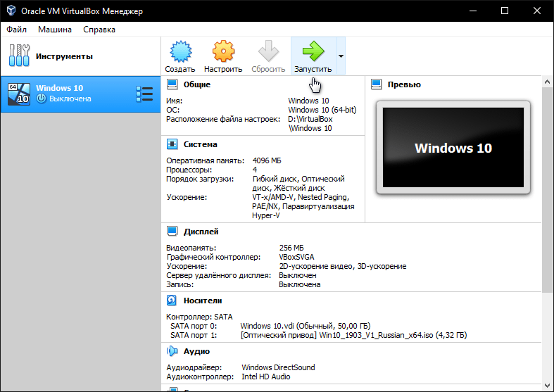Start VM with Запустить green arrow

313,51
